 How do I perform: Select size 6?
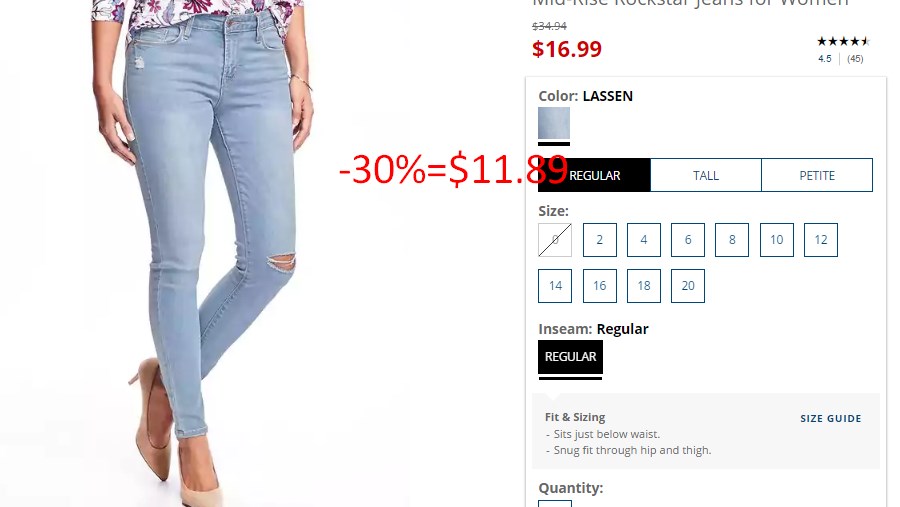tap(688, 240)
